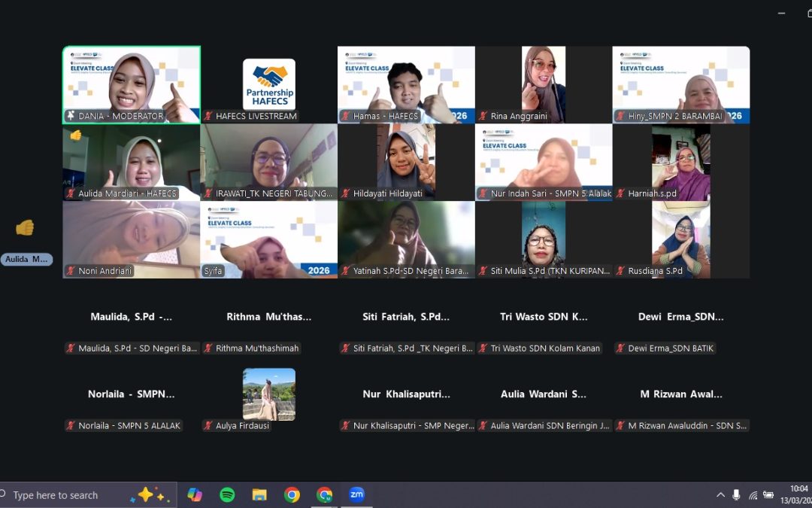Viewport: 812px width, 508px height.
Task: Click the pin icon beside DANIA - MODERATOR
Action: pos(71,116)
